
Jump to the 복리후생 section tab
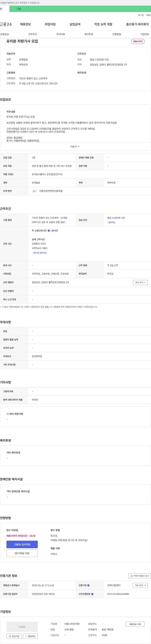(89, 34)
